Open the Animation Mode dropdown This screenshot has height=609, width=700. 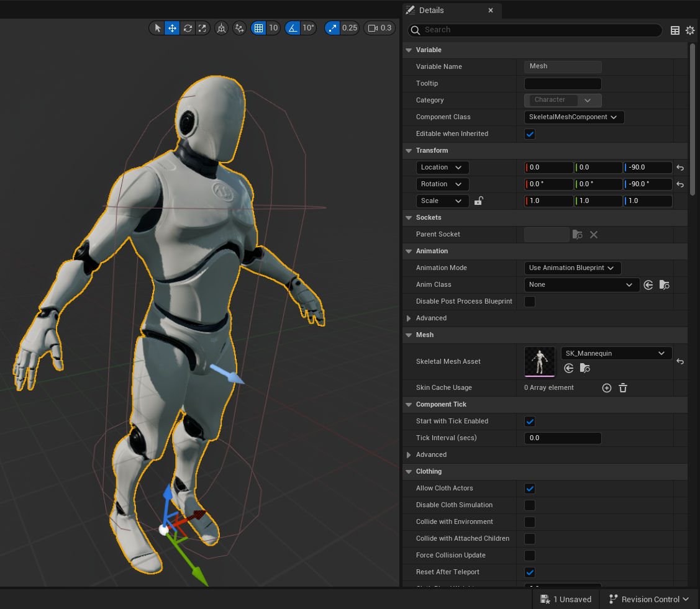coord(572,268)
